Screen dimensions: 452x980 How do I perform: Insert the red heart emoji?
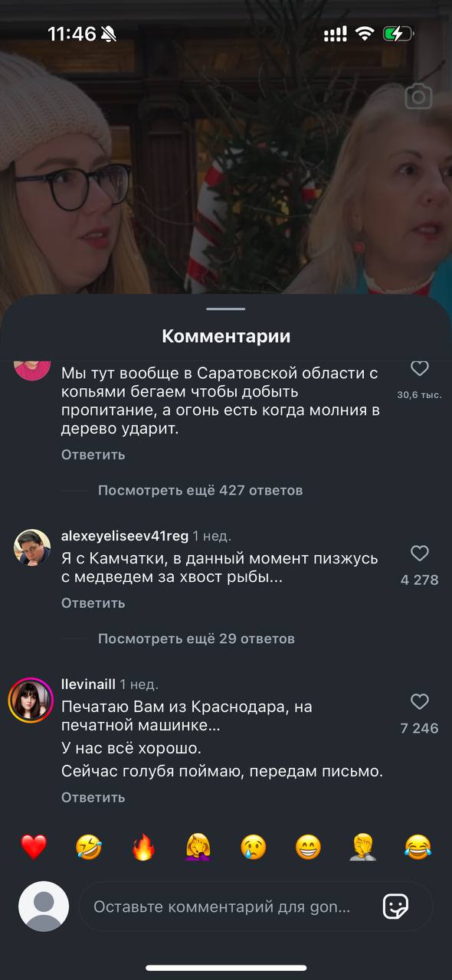pos(34,847)
